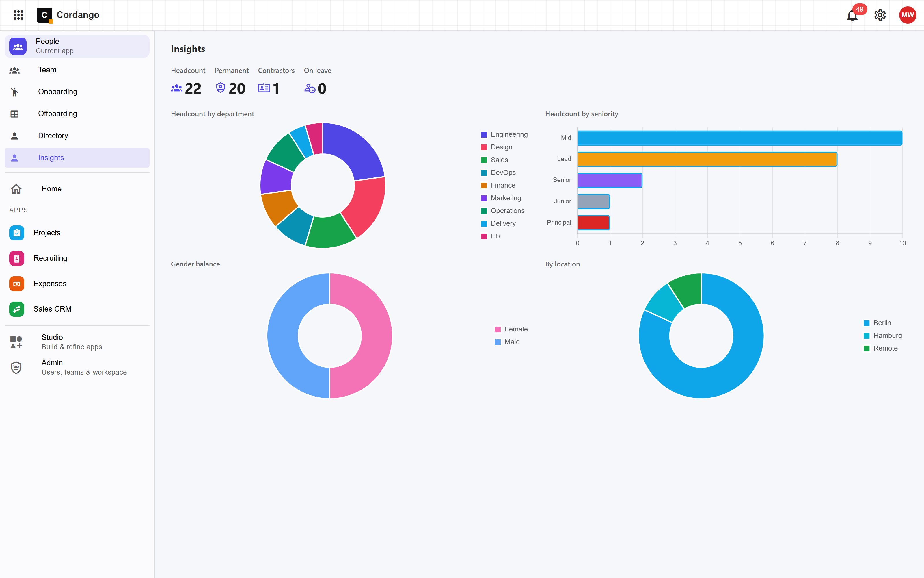Click the Permanent value 20
This screenshot has width=924, height=578.
coord(237,89)
